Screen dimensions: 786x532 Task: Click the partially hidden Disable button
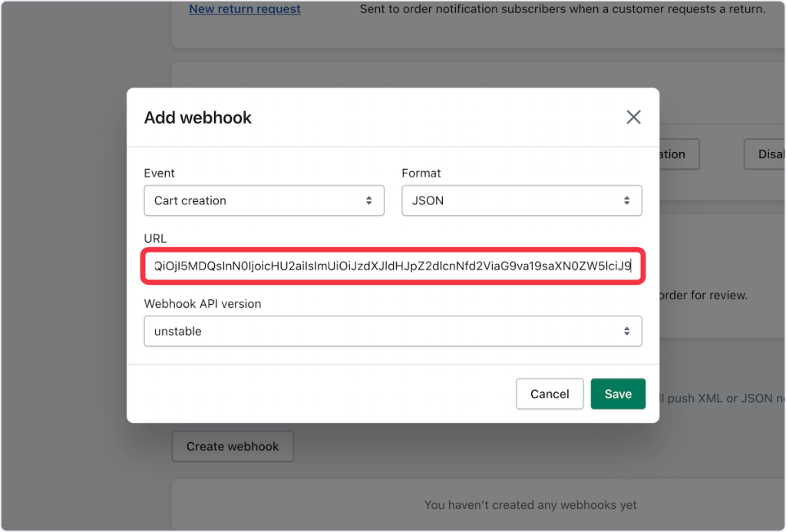765,154
